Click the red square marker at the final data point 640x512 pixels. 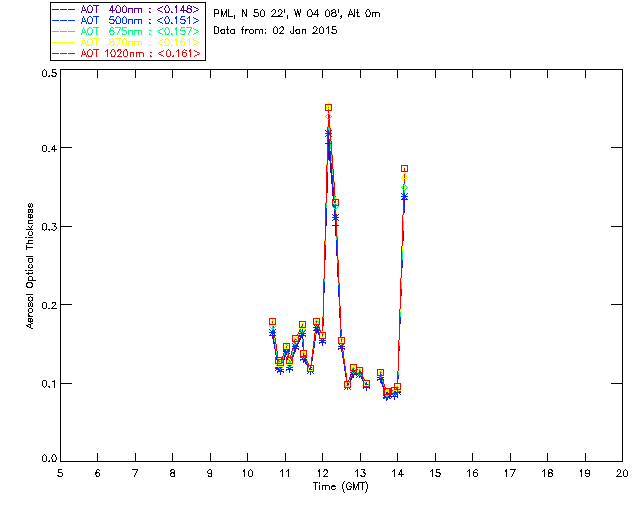(x=404, y=169)
